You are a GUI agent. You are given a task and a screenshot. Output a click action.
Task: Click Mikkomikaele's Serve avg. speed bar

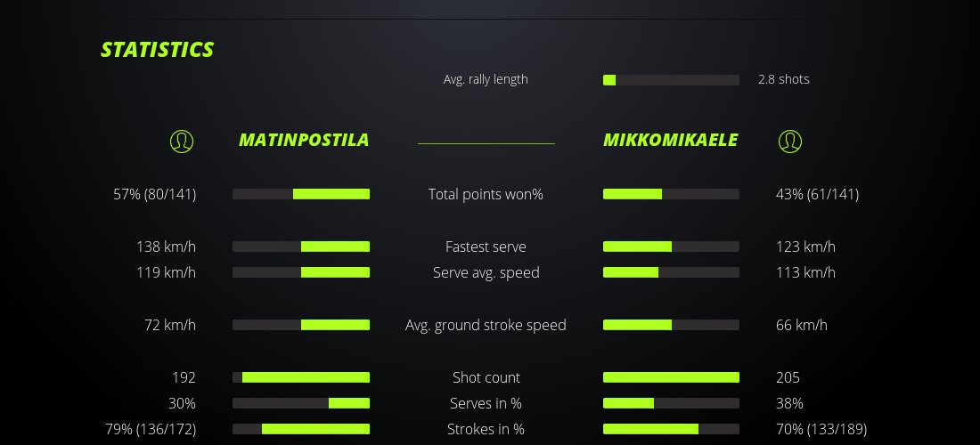tap(671, 272)
